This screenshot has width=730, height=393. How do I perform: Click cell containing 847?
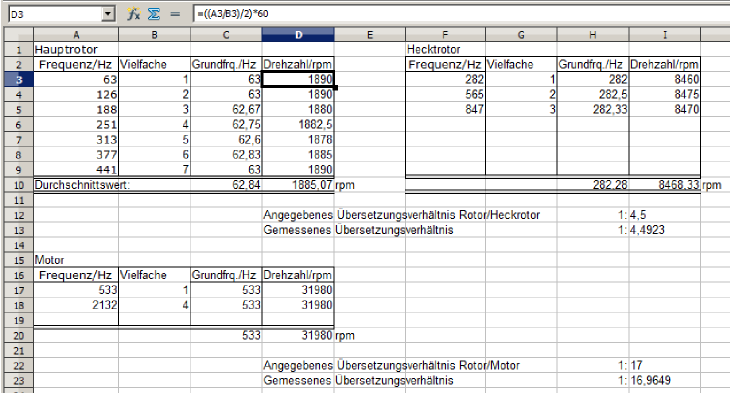pyautogui.click(x=446, y=109)
